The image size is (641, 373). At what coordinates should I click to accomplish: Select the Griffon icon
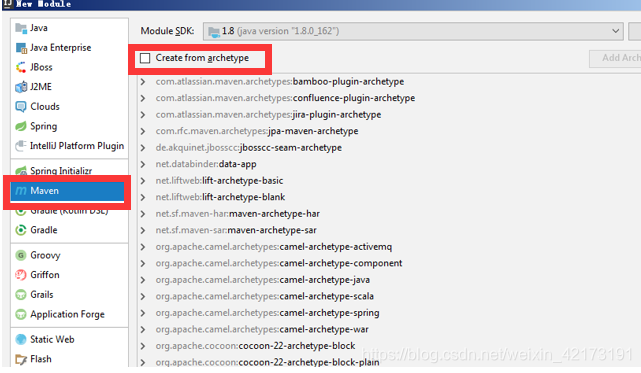[x=21, y=275]
